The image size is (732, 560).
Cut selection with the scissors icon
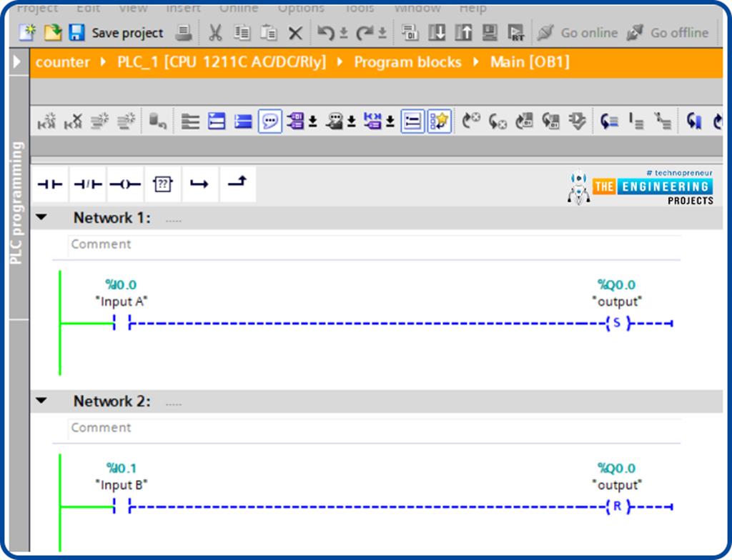tap(214, 33)
